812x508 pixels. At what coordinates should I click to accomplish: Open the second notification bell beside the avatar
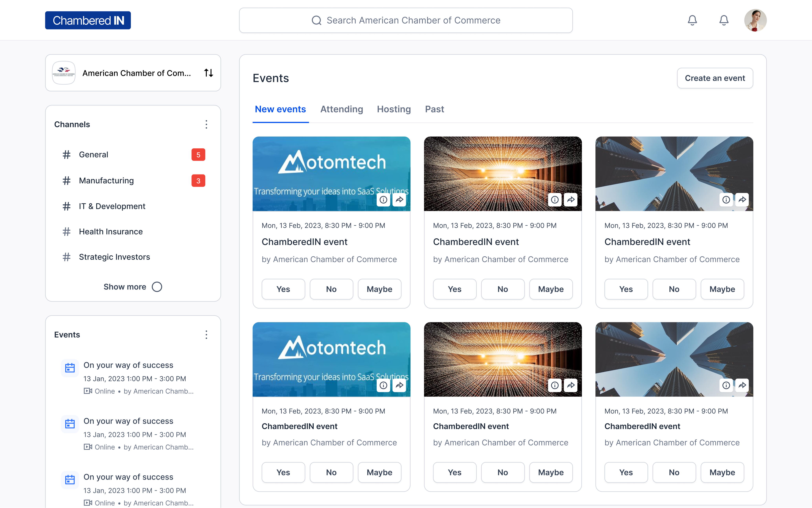point(724,20)
